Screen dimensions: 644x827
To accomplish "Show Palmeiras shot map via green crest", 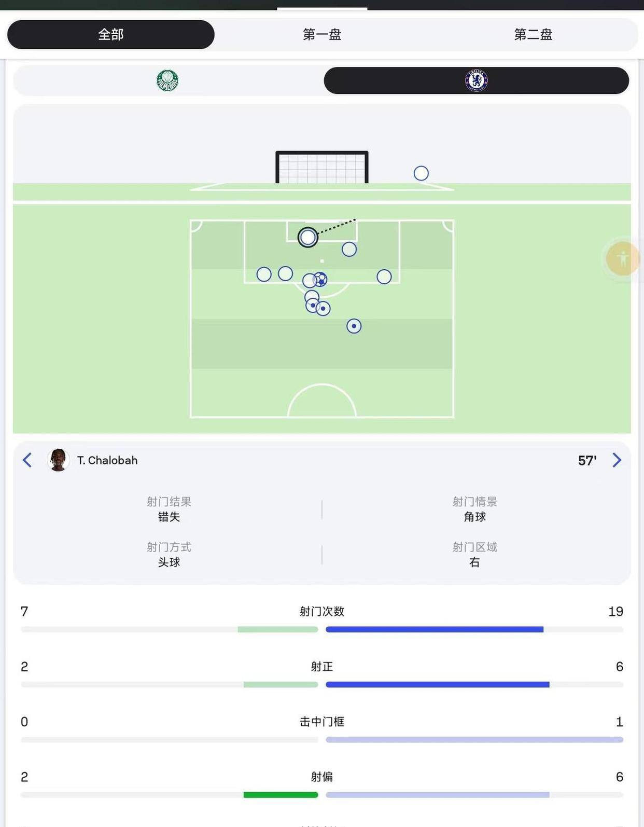I will coord(167,80).
